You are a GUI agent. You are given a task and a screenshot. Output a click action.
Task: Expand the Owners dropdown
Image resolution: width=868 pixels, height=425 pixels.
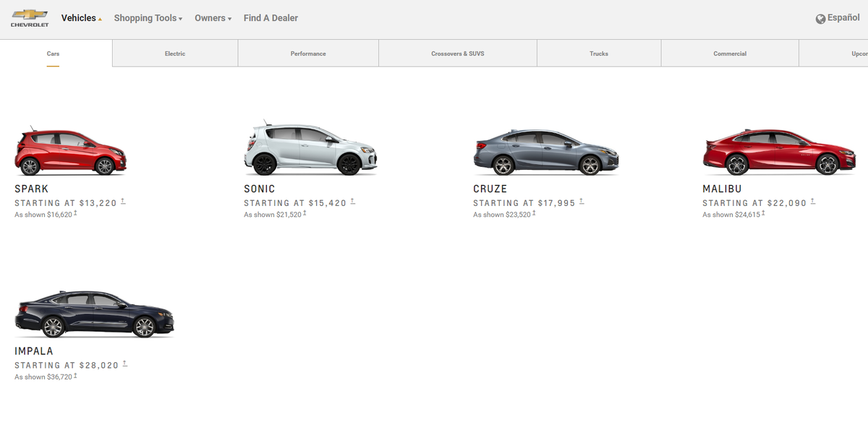pyautogui.click(x=212, y=18)
